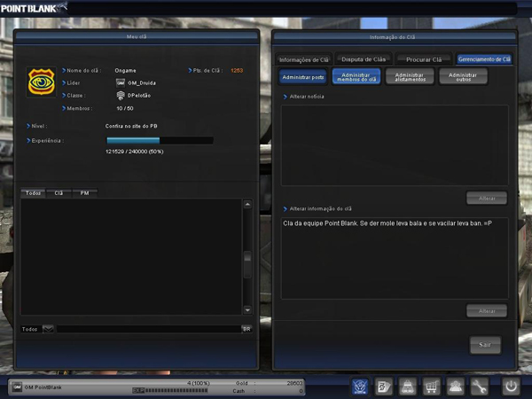Click the Cash value '0'

click(x=301, y=391)
